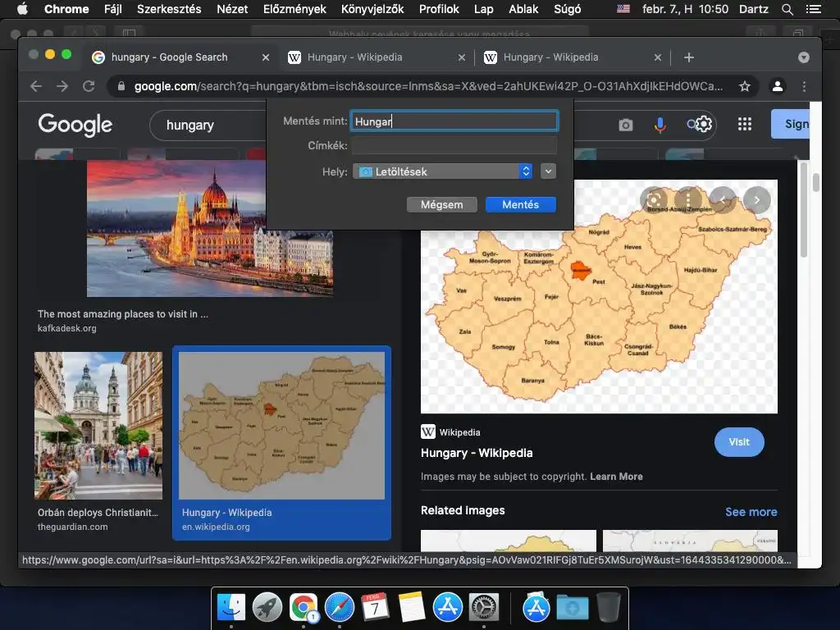The width and height of the screenshot is (840, 630).
Task: Show previous image in preview panel
Action: (722, 200)
